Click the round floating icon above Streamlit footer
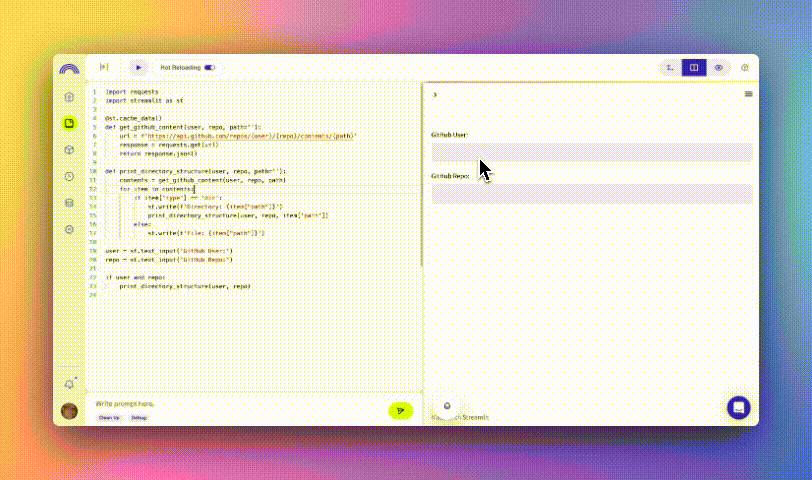 447,406
